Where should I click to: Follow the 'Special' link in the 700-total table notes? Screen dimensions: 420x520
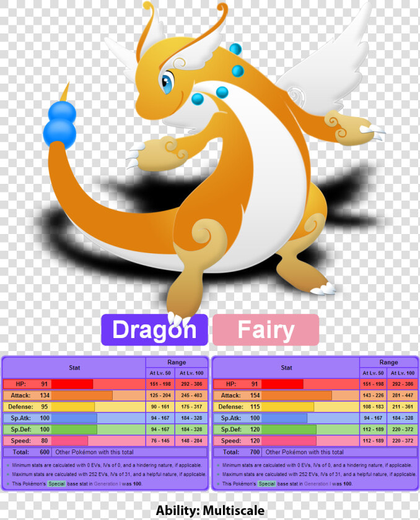point(267,484)
